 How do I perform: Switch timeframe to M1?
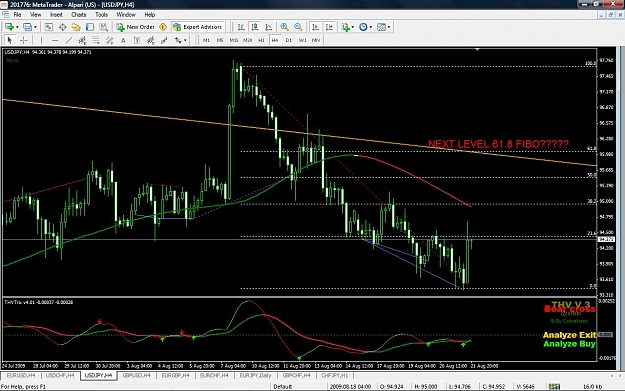[x=206, y=40]
